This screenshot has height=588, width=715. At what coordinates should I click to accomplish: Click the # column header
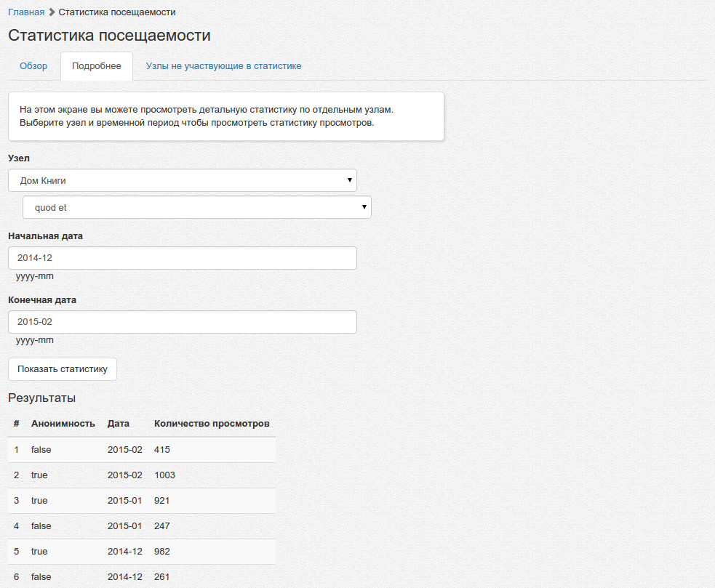(x=16, y=423)
